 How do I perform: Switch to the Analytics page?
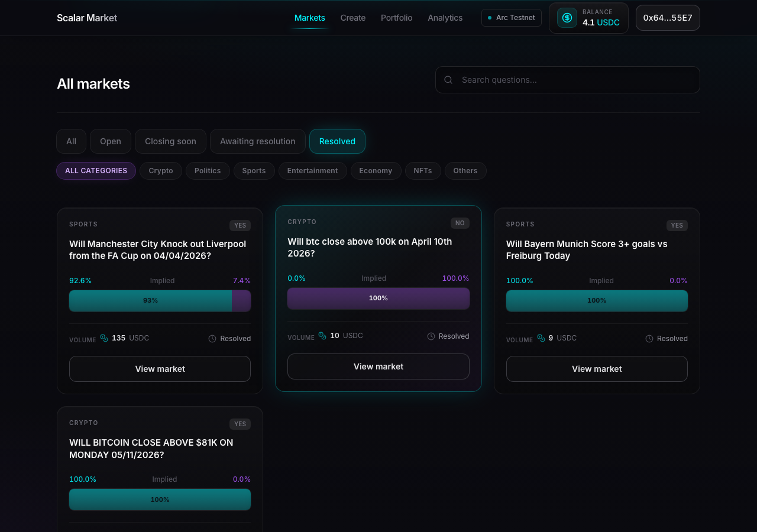coord(445,18)
